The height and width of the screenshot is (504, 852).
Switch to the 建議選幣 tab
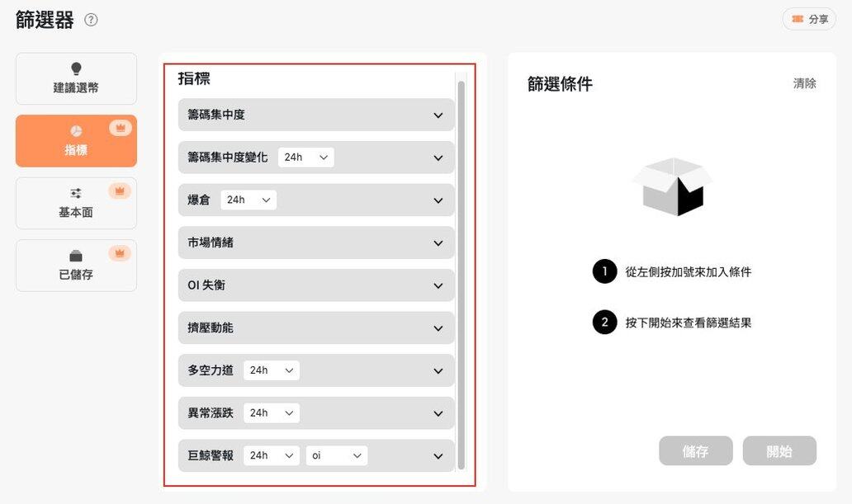pyautogui.click(x=76, y=79)
